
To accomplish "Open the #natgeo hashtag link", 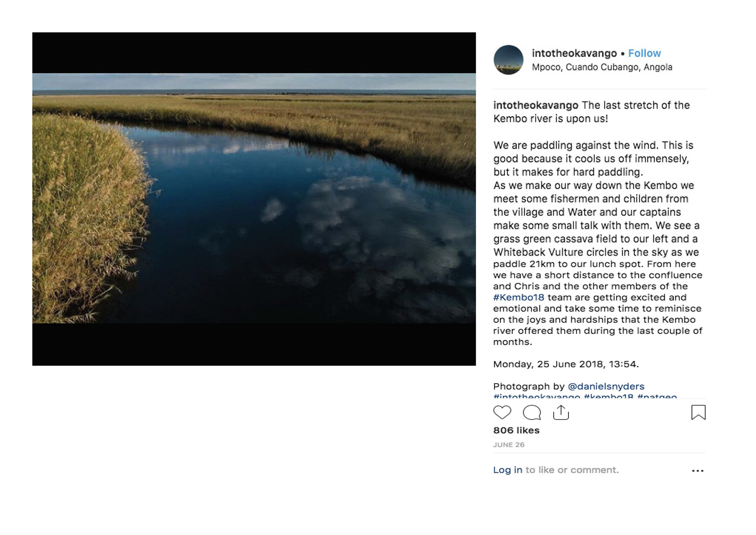I will [657, 396].
